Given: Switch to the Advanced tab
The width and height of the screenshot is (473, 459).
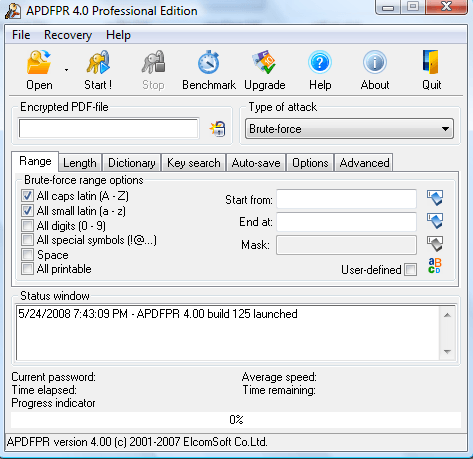Looking at the screenshot, I should coord(364,163).
